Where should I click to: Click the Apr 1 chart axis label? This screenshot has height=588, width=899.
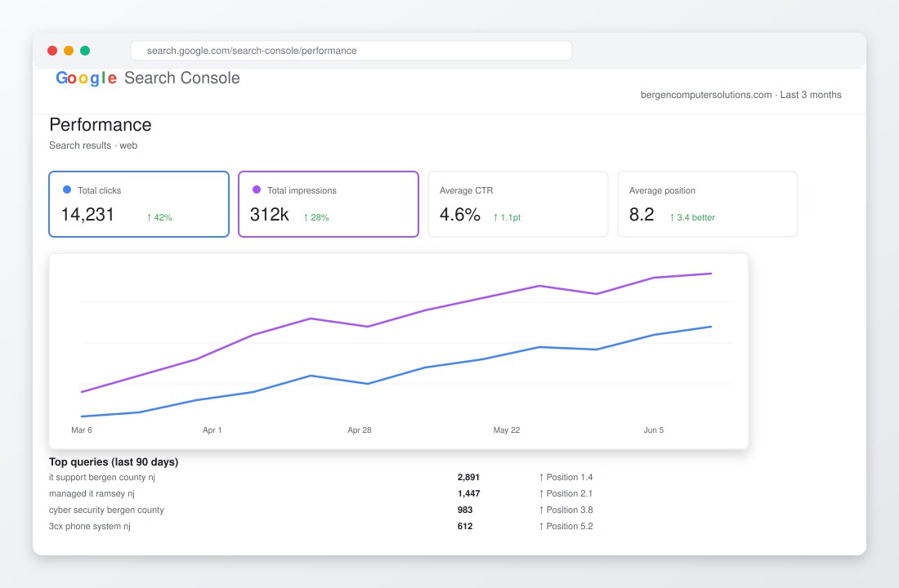pos(212,430)
